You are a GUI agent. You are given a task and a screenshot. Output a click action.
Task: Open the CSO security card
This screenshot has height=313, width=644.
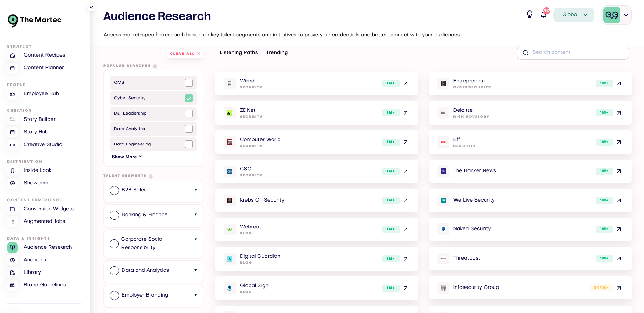tap(317, 172)
